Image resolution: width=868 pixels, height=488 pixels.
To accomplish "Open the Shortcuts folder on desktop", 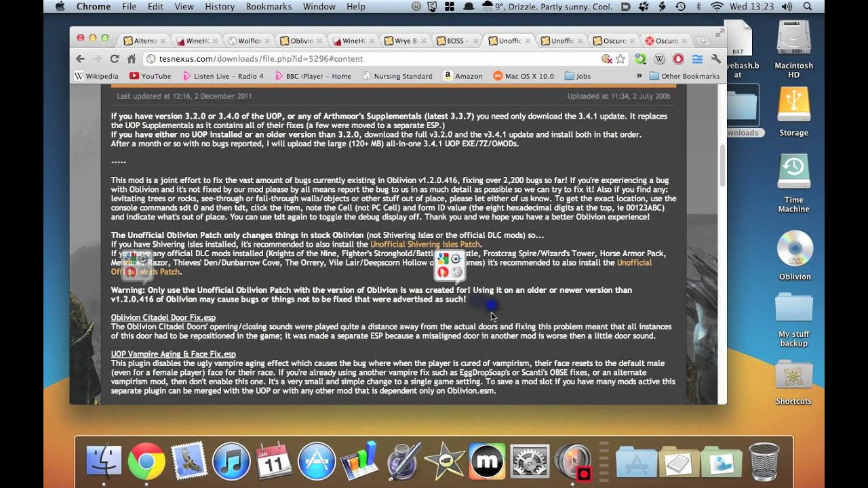I will click(793, 382).
